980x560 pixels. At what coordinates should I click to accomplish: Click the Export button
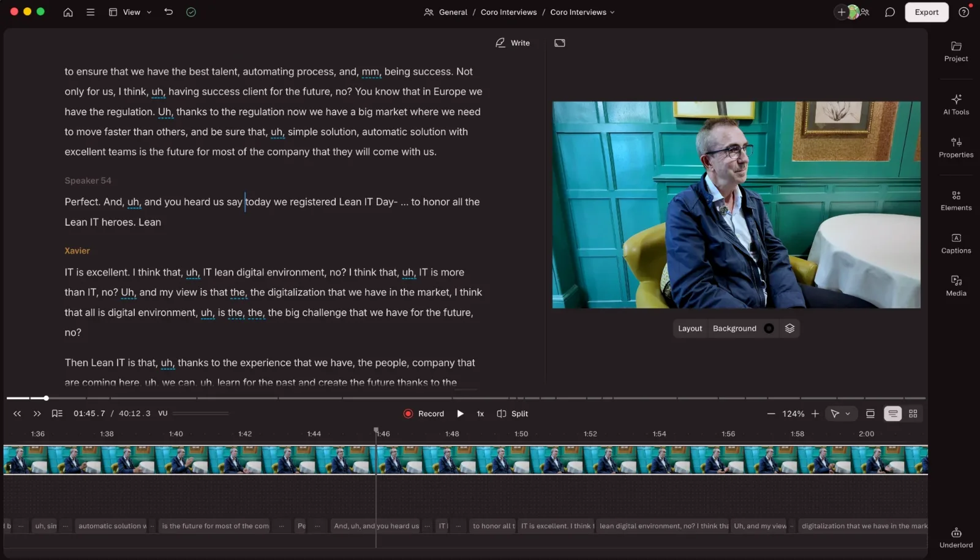pyautogui.click(x=927, y=12)
